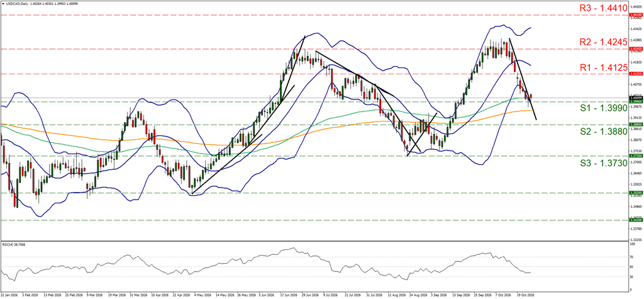
Task: Click the 19 Oct 2026 date marker
Action: pos(526,295)
